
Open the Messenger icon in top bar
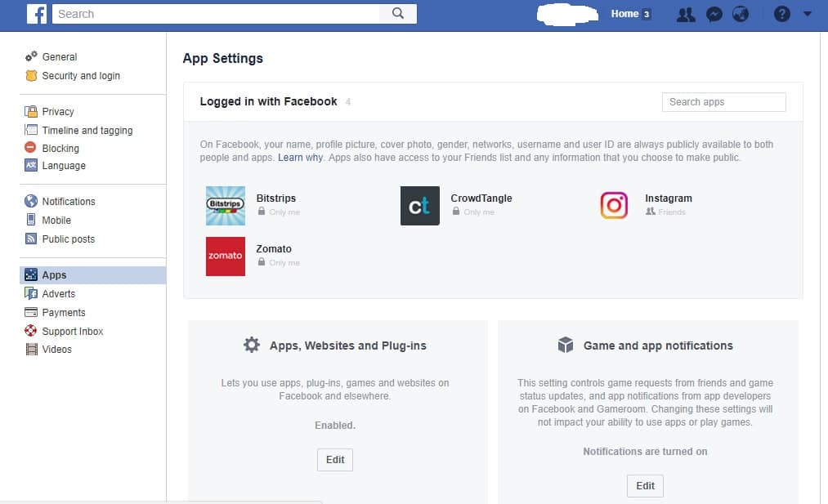click(x=714, y=14)
